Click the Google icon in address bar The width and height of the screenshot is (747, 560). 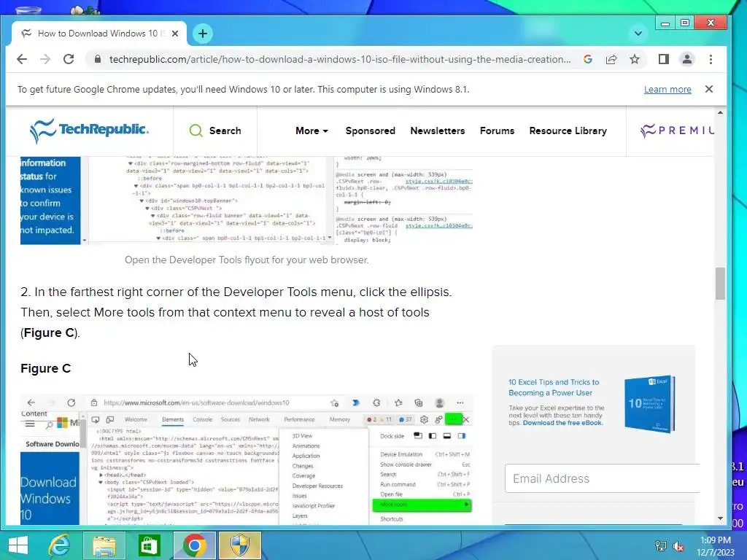(588, 59)
